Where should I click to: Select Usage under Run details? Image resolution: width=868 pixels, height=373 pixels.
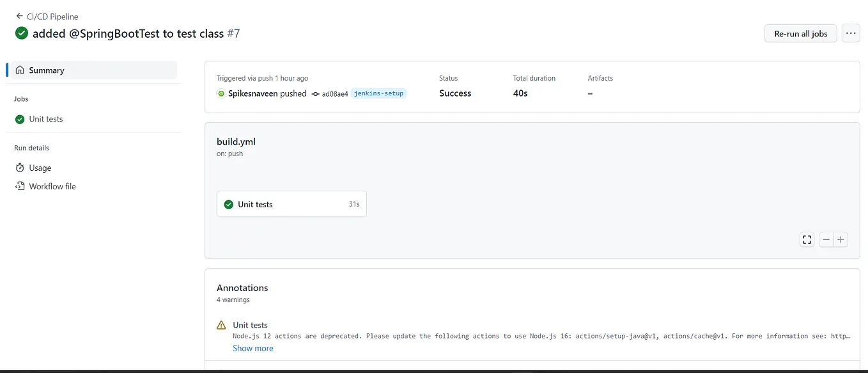(39, 168)
